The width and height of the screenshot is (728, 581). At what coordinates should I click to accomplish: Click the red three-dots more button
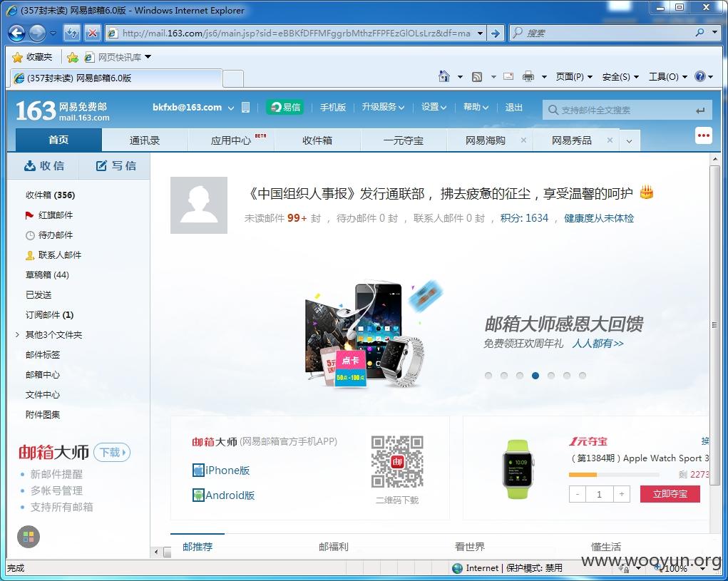(x=703, y=135)
